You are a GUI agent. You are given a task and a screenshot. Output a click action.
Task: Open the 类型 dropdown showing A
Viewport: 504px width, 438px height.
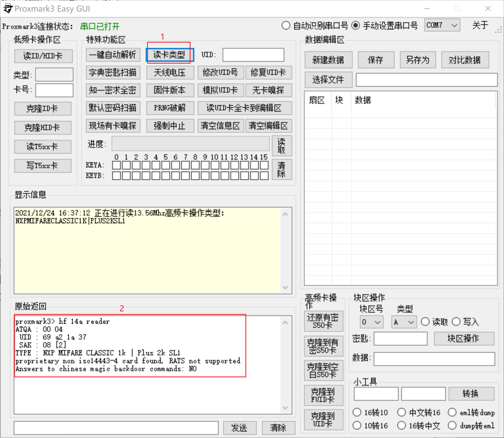(x=404, y=322)
